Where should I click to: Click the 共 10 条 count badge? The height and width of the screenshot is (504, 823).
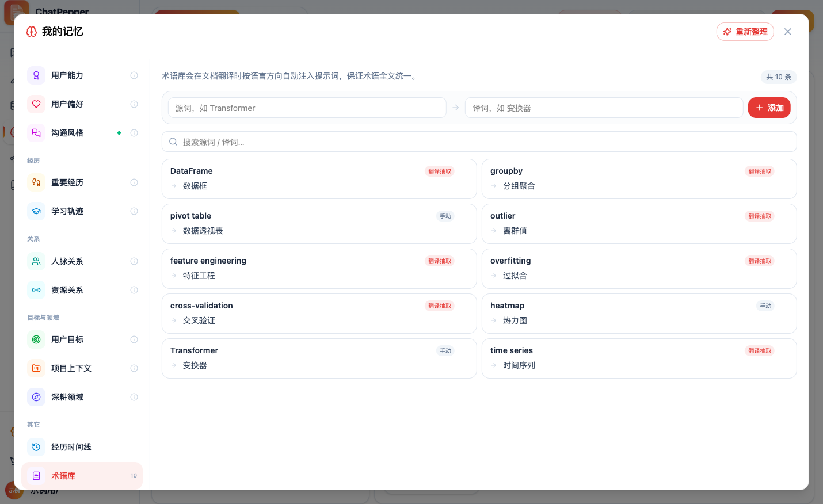tap(779, 77)
